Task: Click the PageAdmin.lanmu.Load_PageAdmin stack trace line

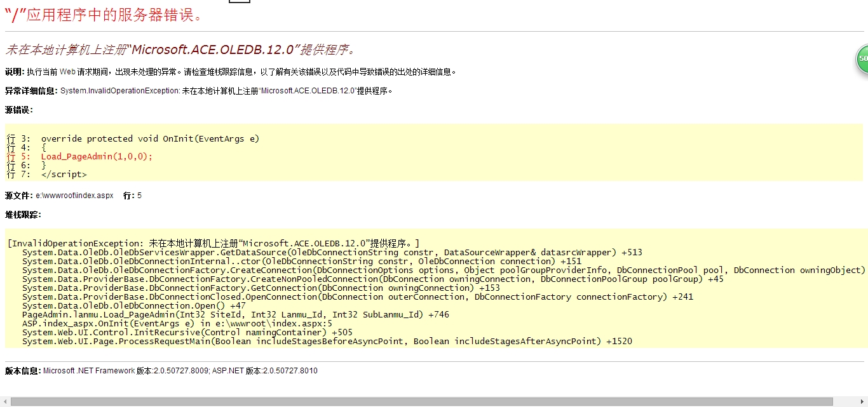Action: click(235, 314)
